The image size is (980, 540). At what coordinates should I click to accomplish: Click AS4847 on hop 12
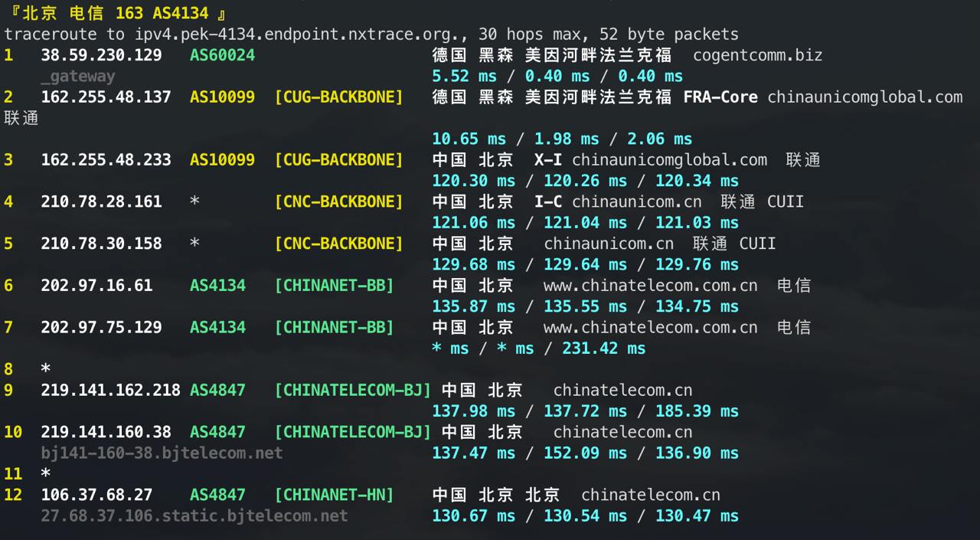pos(217,495)
